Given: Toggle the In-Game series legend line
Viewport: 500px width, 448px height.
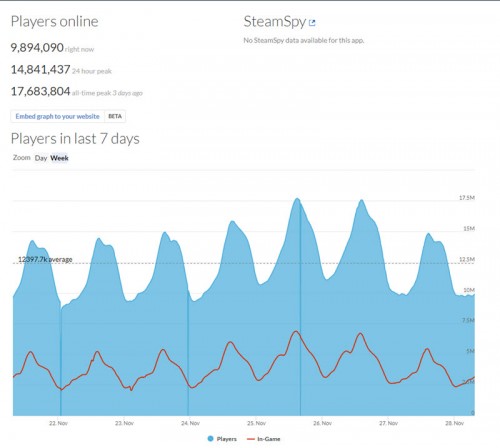Looking at the screenshot, I should (251, 439).
